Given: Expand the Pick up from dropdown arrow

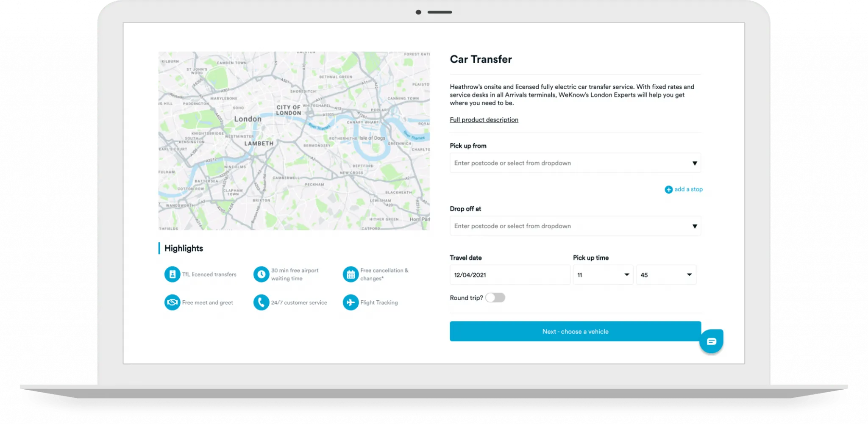Looking at the screenshot, I should [694, 164].
